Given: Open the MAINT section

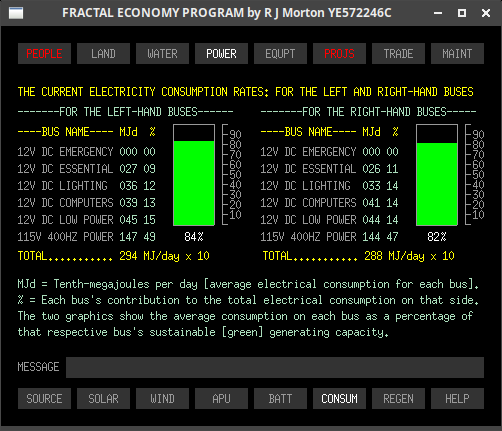Looking at the screenshot, I should pyautogui.click(x=457, y=53).
